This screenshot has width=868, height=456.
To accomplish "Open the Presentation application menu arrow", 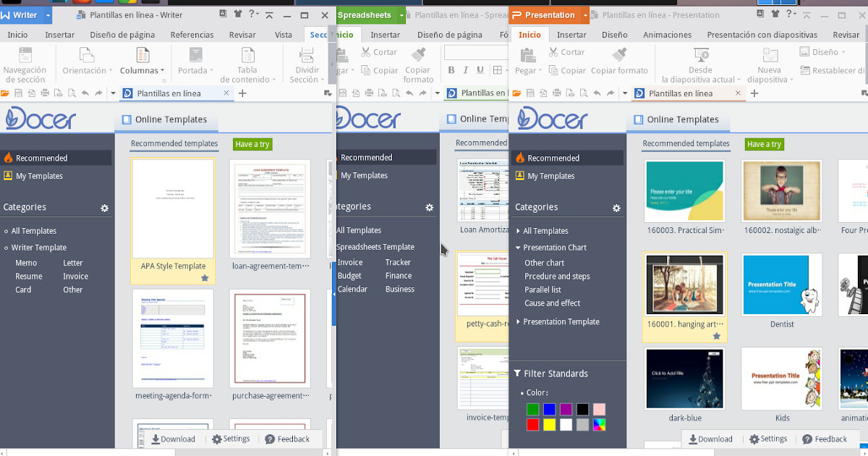I will [x=584, y=15].
